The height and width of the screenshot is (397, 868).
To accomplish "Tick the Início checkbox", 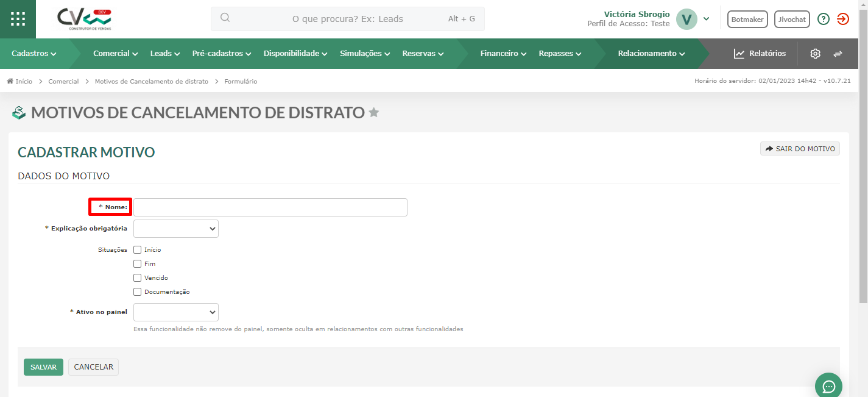I will click(x=138, y=249).
